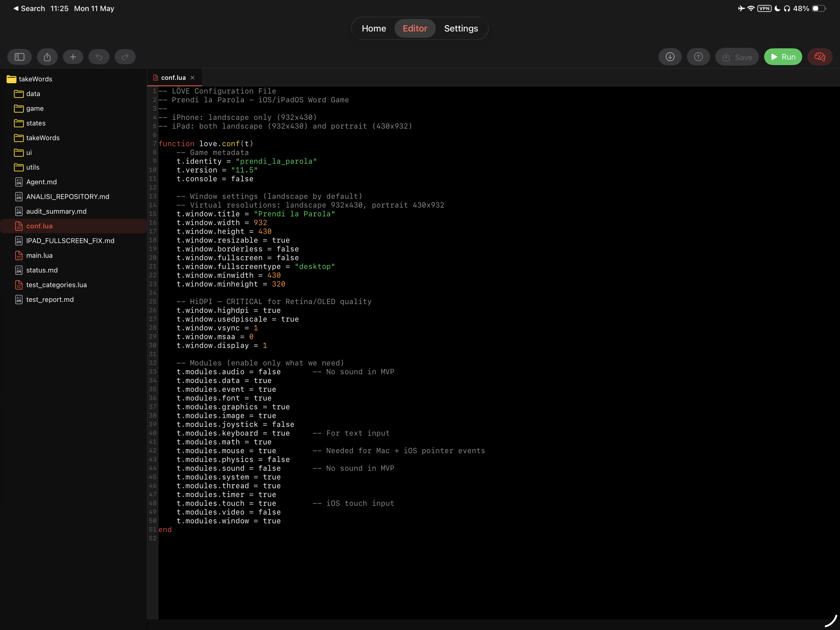840x630 pixels.
Task: Click the Do Not Disturb moon icon
Action: pos(777,8)
